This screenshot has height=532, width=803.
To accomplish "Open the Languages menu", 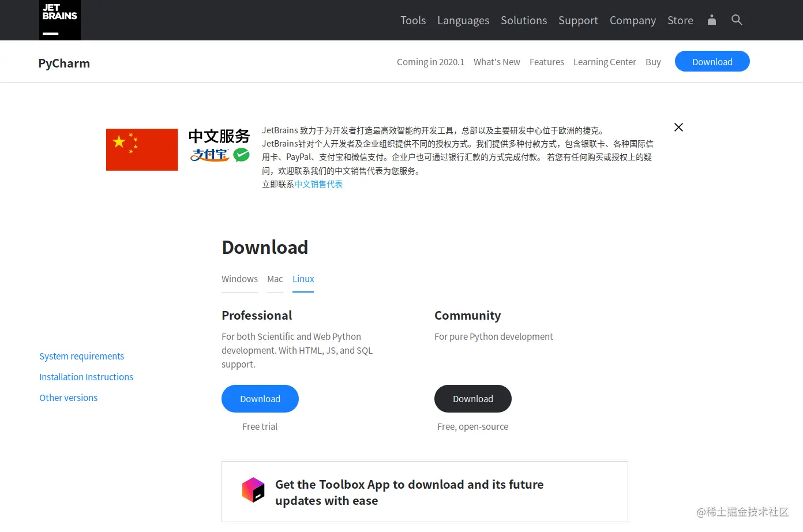I will point(463,20).
